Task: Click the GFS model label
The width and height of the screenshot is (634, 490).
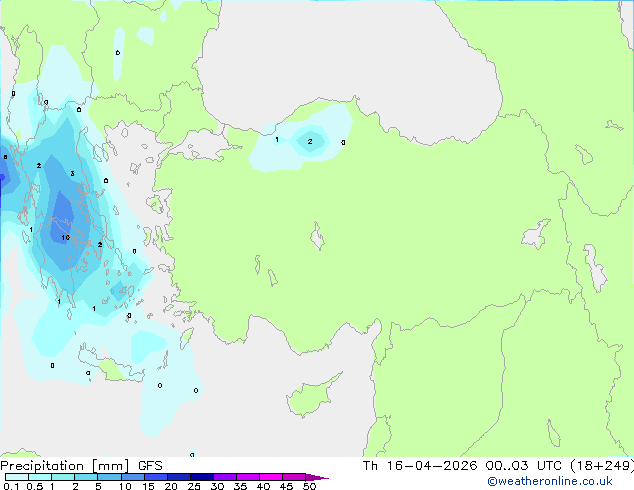Action: 150,466
